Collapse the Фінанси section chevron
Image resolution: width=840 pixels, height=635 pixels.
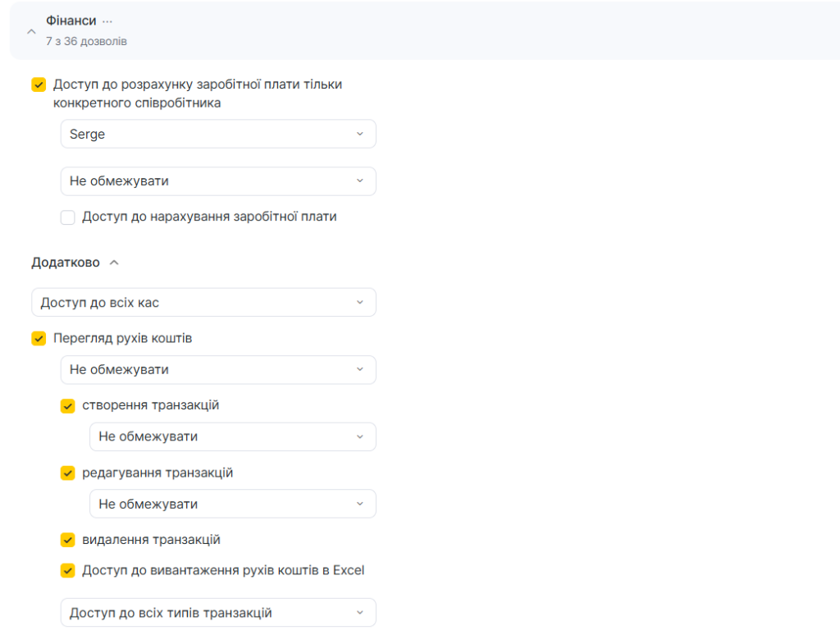(x=31, y=31)
